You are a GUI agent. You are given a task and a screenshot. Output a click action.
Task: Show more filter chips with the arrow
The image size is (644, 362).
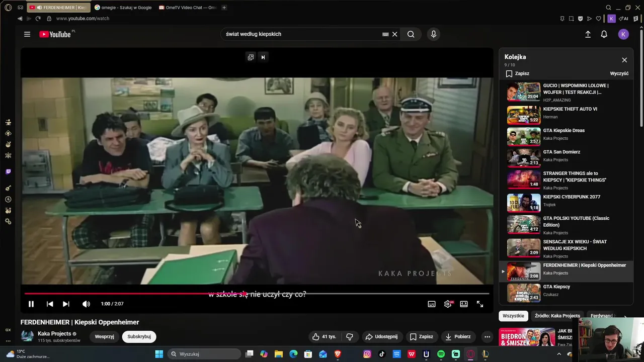coord(625,317)
